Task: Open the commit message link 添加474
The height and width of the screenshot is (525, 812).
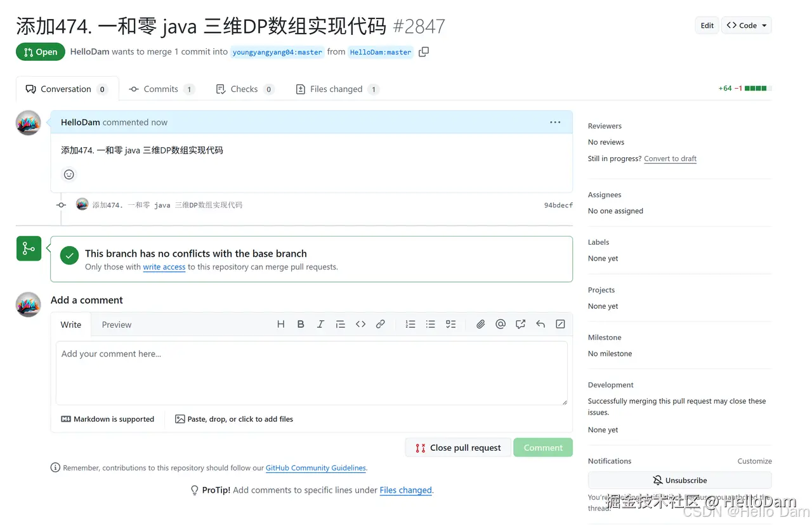Action: (x=167, y=205)
